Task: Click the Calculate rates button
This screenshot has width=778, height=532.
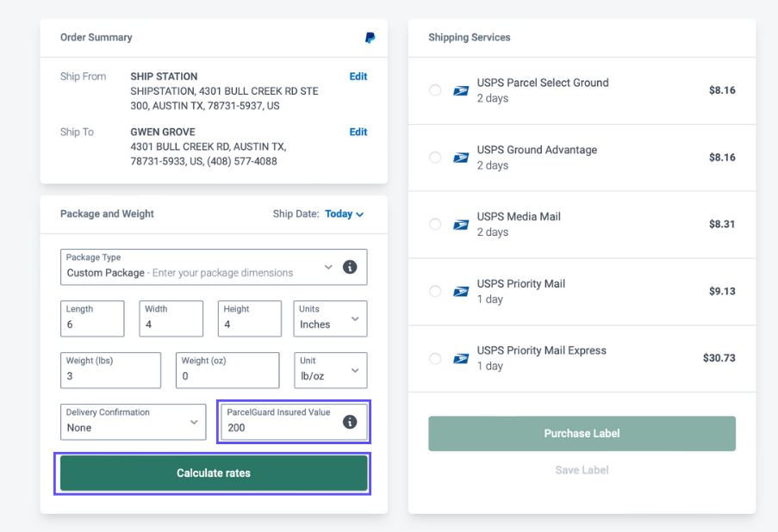Action: click(214, 473)
